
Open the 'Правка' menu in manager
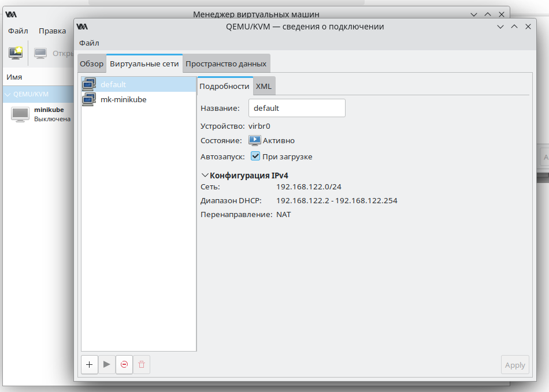tap(52, 31)
